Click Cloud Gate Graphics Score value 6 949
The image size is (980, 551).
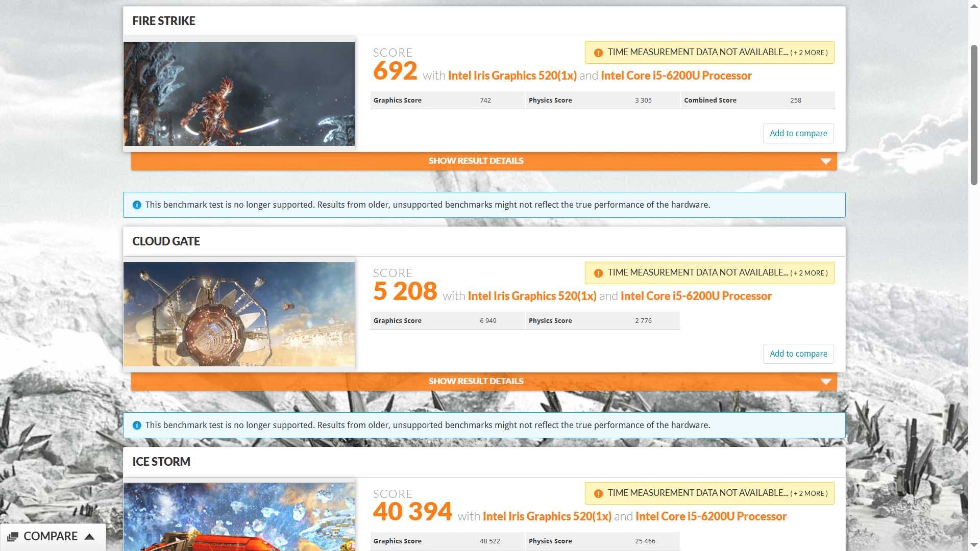488,321
